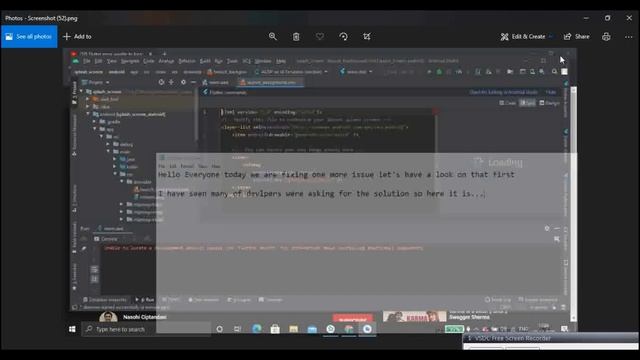The width and height of the screenshot is (640, 360).
Task: Click the VSDC Free Screen Recorder window
Action: tap(551, 341)
